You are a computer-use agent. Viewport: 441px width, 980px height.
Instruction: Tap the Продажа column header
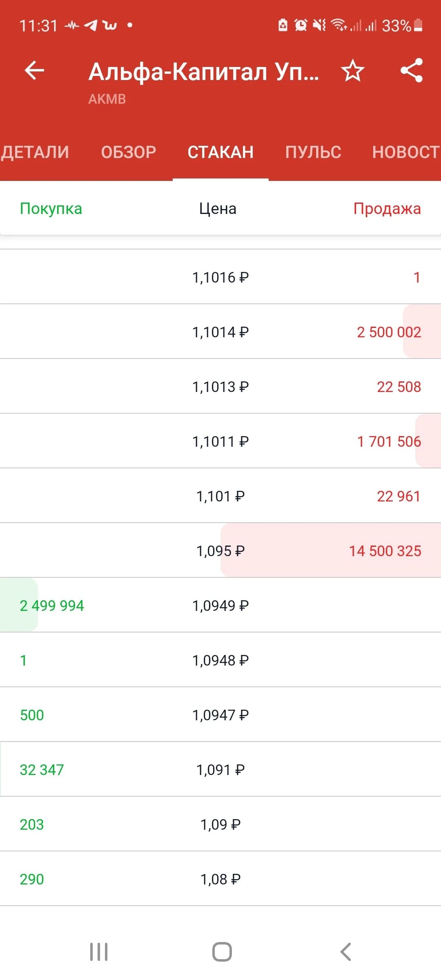[387, 209]
